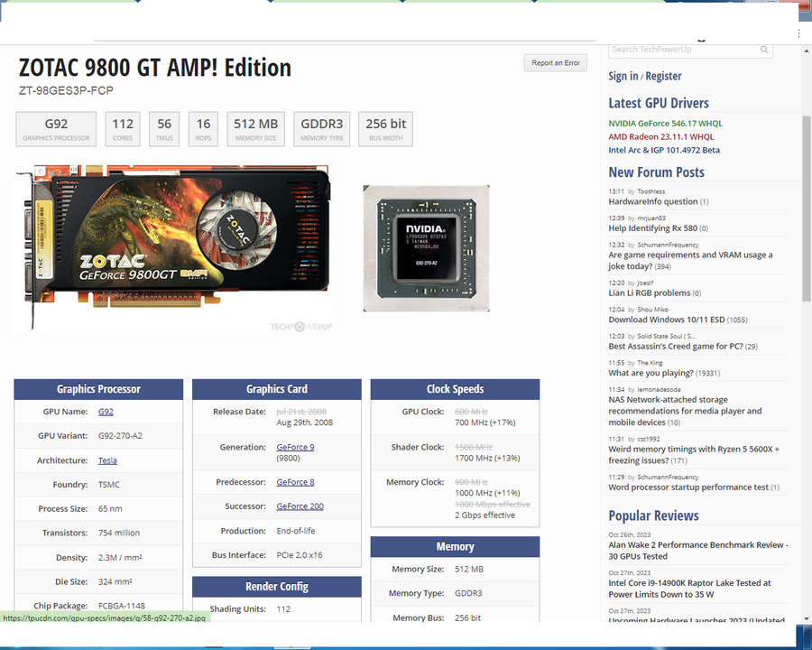812x650 pixels.
Task: Click the Clock Speeds section header
Action: point(456,389)
